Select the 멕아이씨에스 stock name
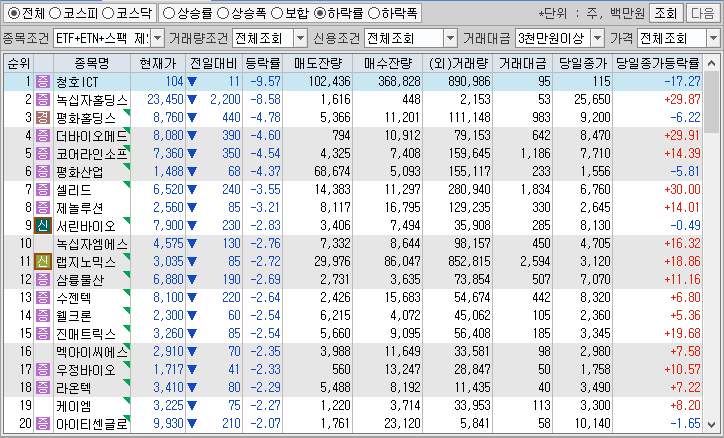The height and width of the screenshot is (438, 724). pyautogui.click(x=92, y=352)
